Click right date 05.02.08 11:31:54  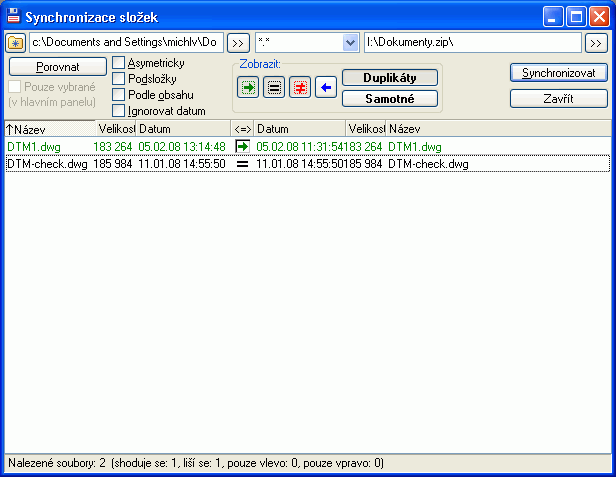coord(300,147)
